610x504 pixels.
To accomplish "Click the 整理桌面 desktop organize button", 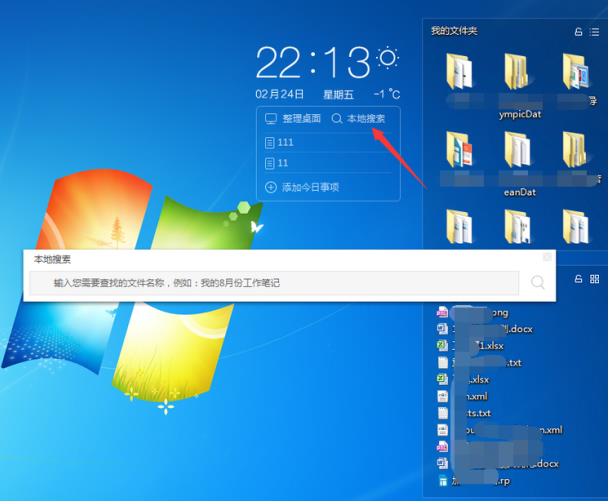I will coord(293,119).
